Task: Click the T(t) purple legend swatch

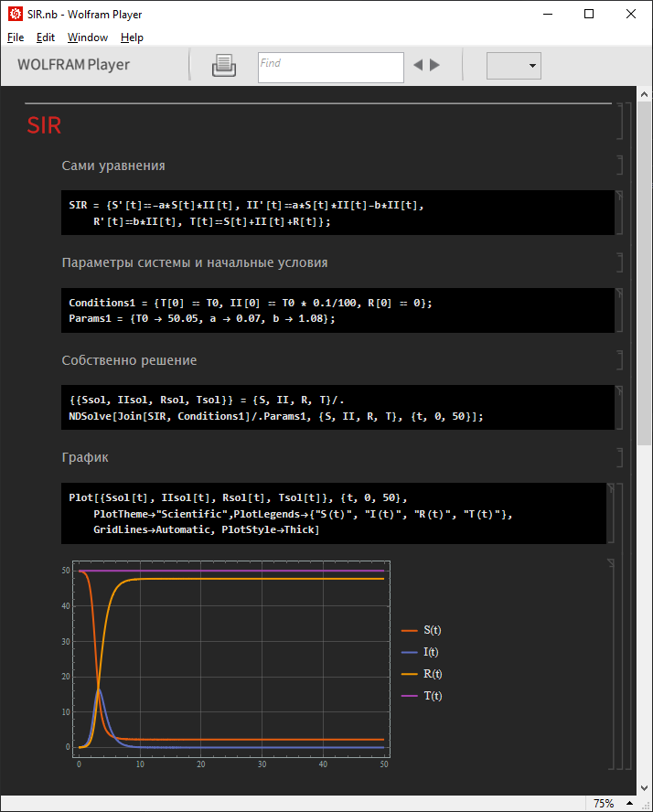Action: (x=409, y=696)
